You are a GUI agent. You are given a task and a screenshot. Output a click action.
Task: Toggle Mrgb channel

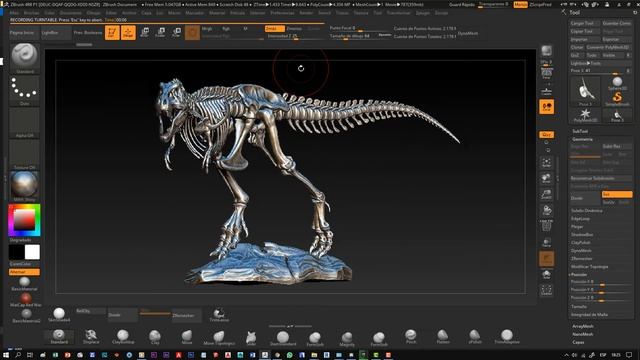pos(207,29)
